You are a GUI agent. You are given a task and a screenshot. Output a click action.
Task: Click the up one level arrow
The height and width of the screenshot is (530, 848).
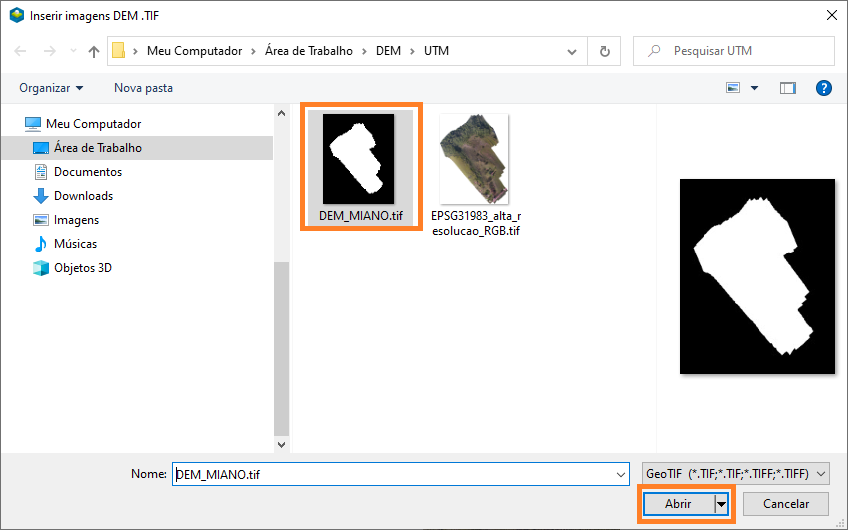pos(94,51)
